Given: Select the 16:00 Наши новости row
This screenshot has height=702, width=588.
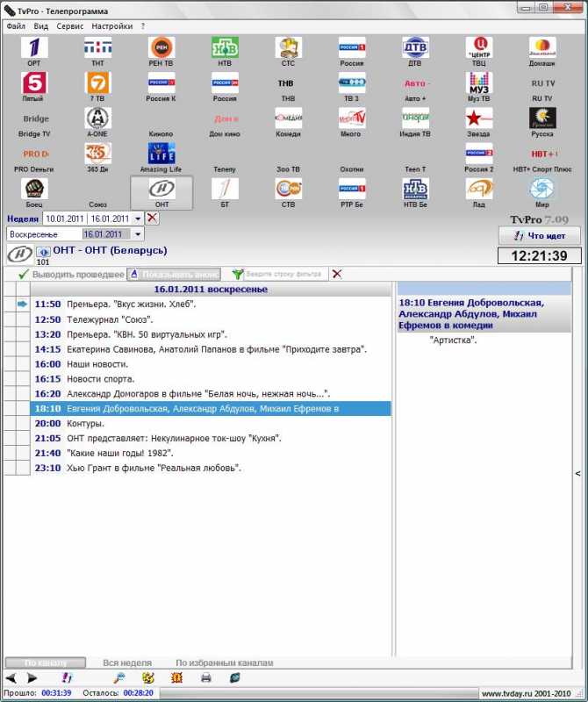Looking at the screenshot, I should (x=211, y=364).
